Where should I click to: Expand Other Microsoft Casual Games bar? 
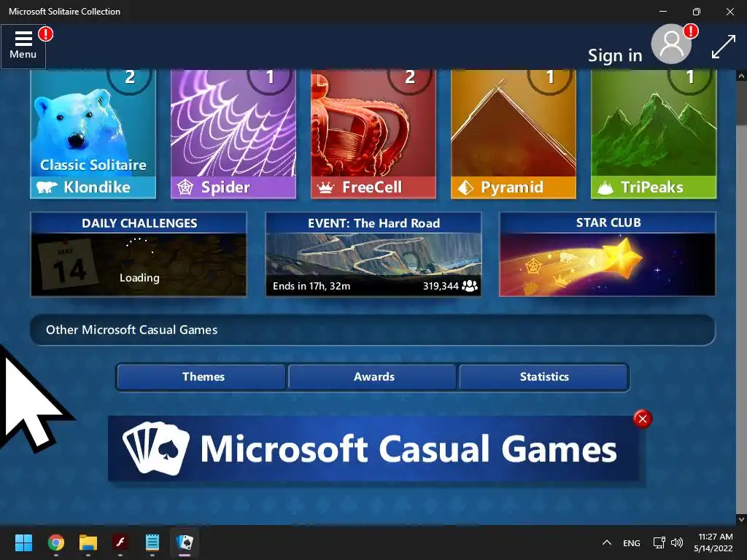373,330
